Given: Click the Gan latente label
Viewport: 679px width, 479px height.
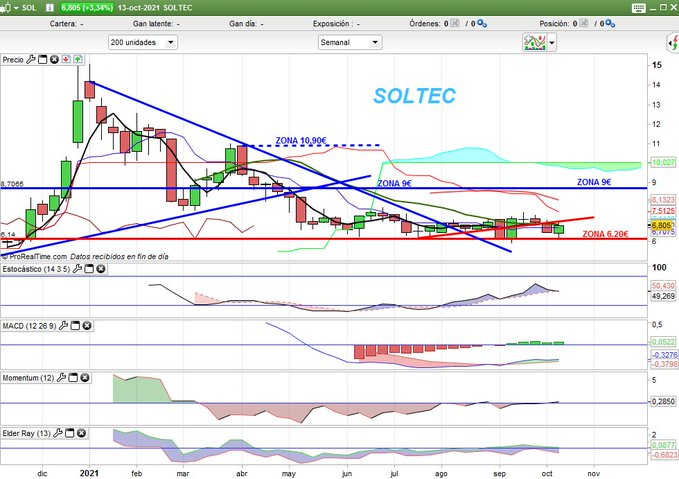Looking at the screenshot, I should pos(152,24).
